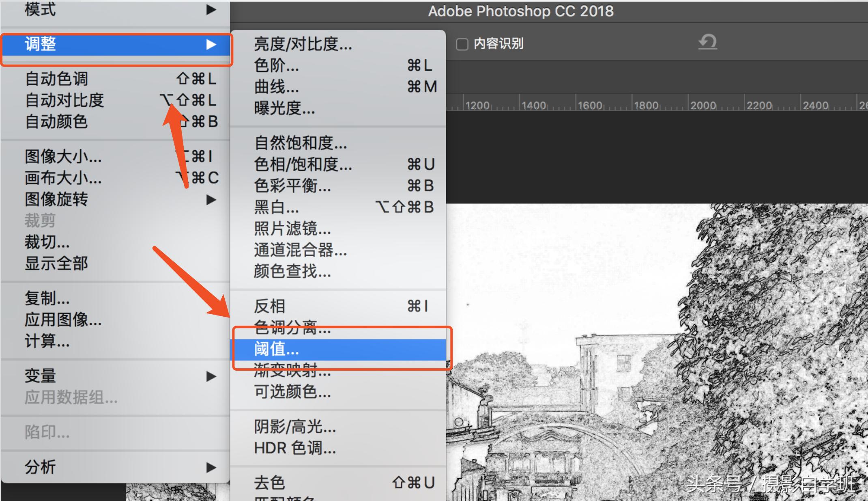The width and height of the screenshot is (868, 501).
Task: Expand the 图像旋转 submenu
Action: coord(57,199)
